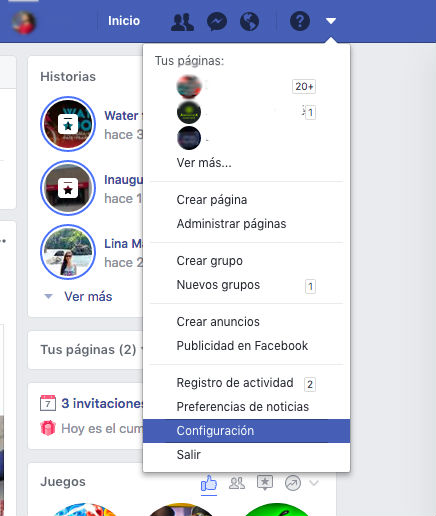The width and height of the screenshot is (436, 516).
Task: Click the badge 2 beside Registro de actividad
Action: [x=310, y=384]
